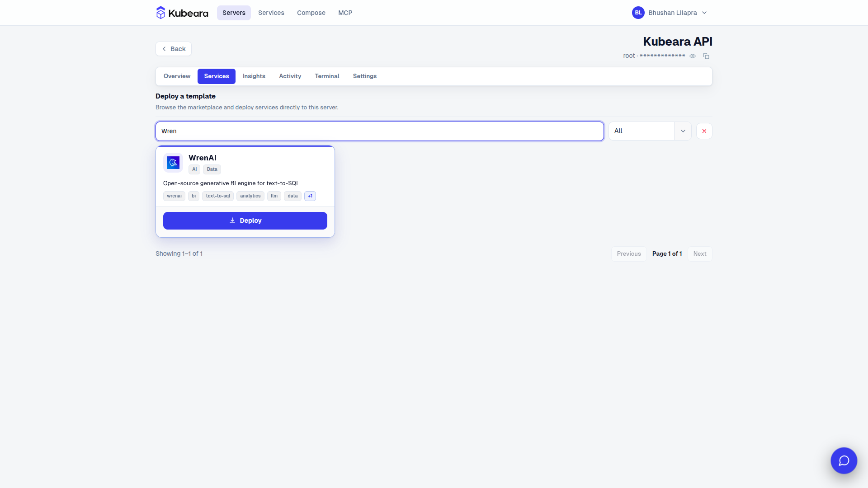Image resolution: width=868 pixels, height=488 pixels.
Task: Click the text-to-sql tag
Action: coord(218,196)
